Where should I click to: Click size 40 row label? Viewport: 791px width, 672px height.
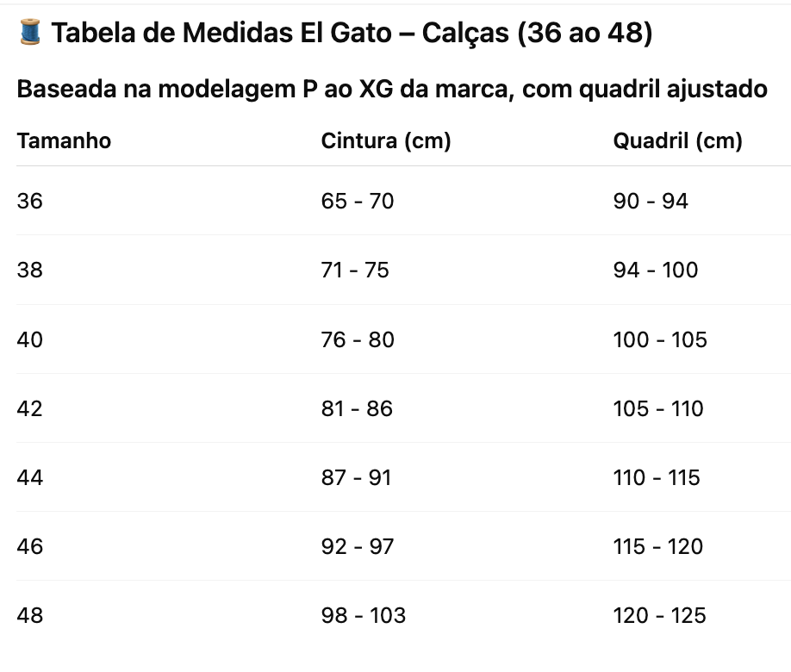[30, 339]
